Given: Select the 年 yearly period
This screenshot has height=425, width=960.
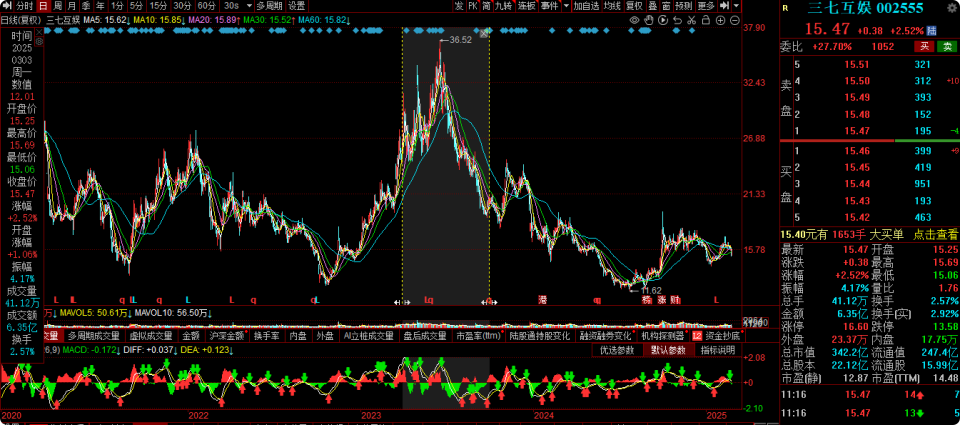Looking at the screenshot, I should [100, 6].
